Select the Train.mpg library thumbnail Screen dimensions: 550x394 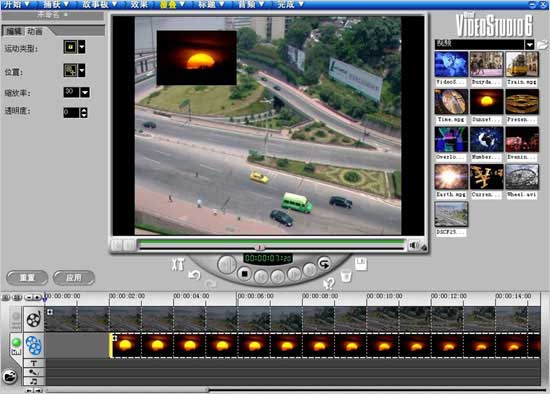[x=522, y=64]
